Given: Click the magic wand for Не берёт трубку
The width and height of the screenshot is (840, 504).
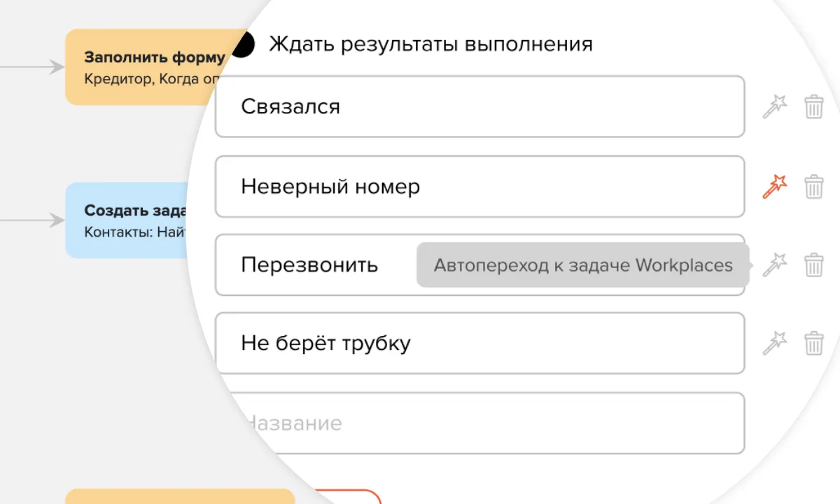Looking at the screenshot, I should tap(775, 344).
